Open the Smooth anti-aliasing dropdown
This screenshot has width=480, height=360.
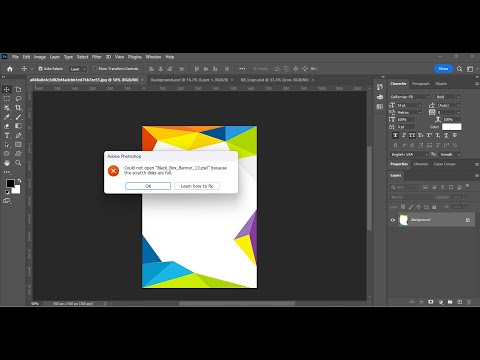[450, 154]
